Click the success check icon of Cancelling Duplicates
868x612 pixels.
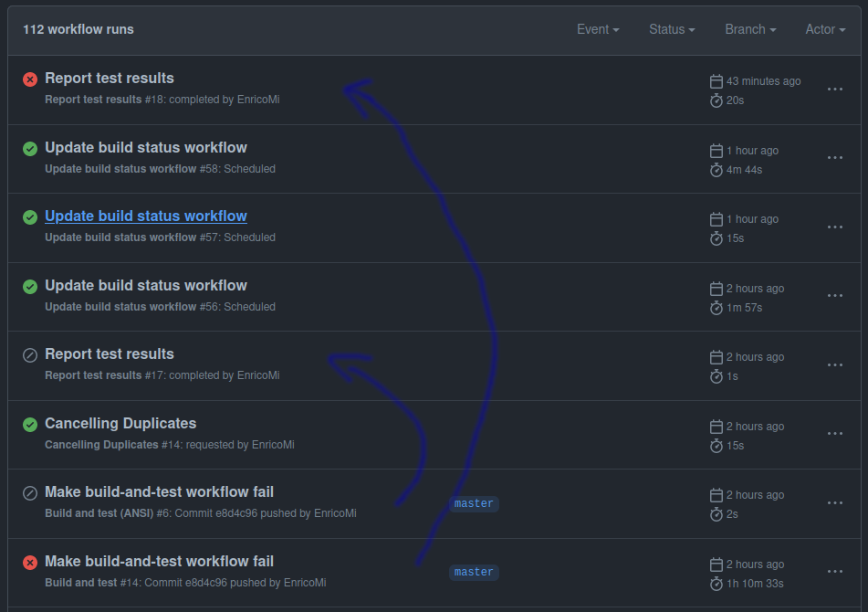30,424
